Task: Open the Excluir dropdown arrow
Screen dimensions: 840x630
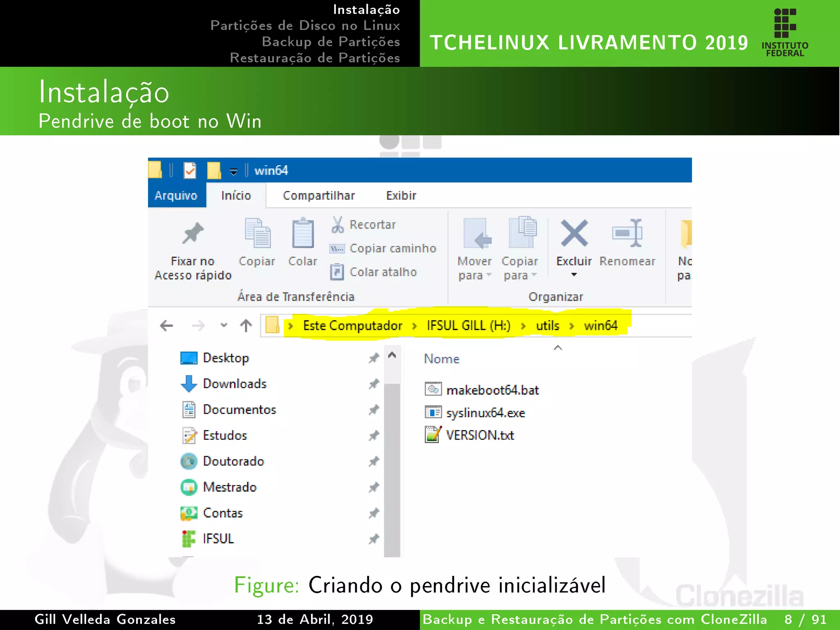Action: tap(574, 274)
